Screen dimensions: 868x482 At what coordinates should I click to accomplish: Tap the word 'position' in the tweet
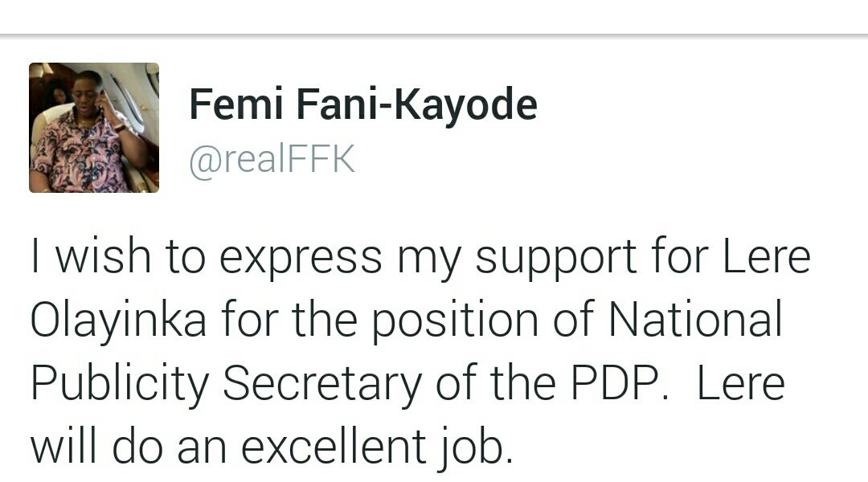(x=454, y=321)
